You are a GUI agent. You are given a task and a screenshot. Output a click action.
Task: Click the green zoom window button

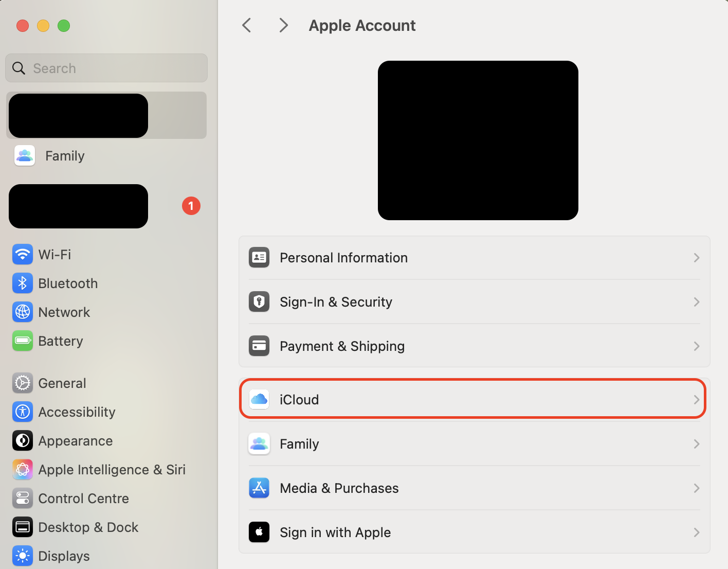(64, 26)
